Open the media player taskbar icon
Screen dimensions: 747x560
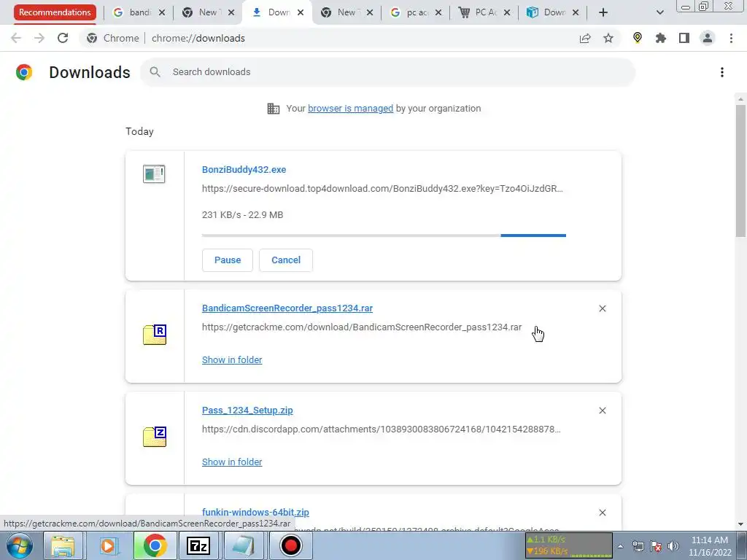pos(108,545)
